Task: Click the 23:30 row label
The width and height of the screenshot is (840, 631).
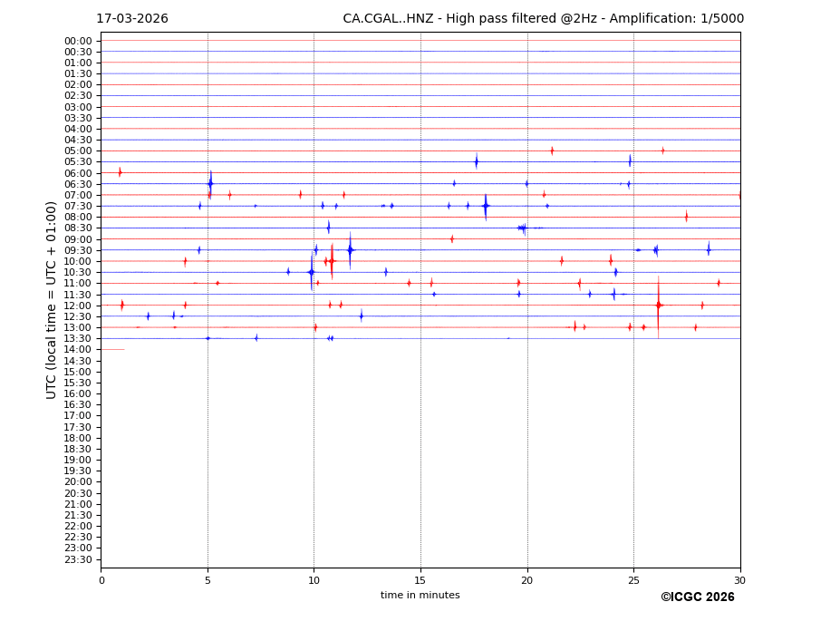Action: pos(77,559)
